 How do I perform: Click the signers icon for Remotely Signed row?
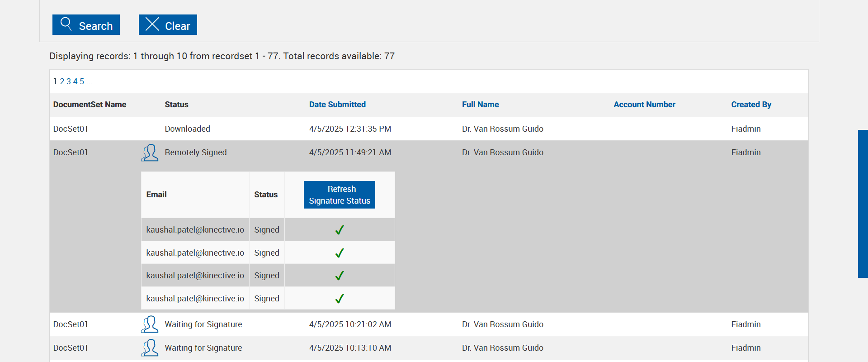click(x=150, y=153)
